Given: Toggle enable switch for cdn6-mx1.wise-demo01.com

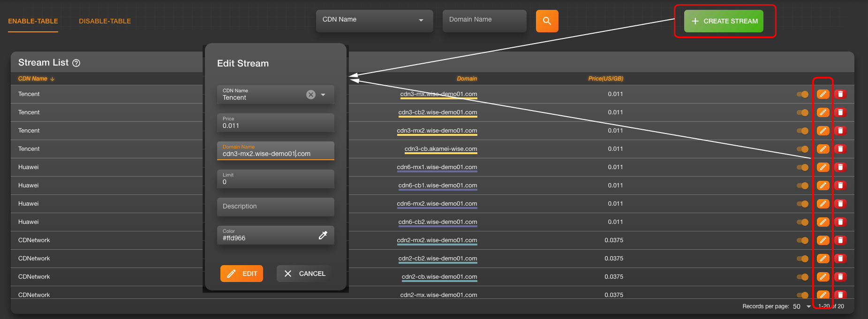Looking at the screenshot, I should pyautogui.click(x=802, y=167).
